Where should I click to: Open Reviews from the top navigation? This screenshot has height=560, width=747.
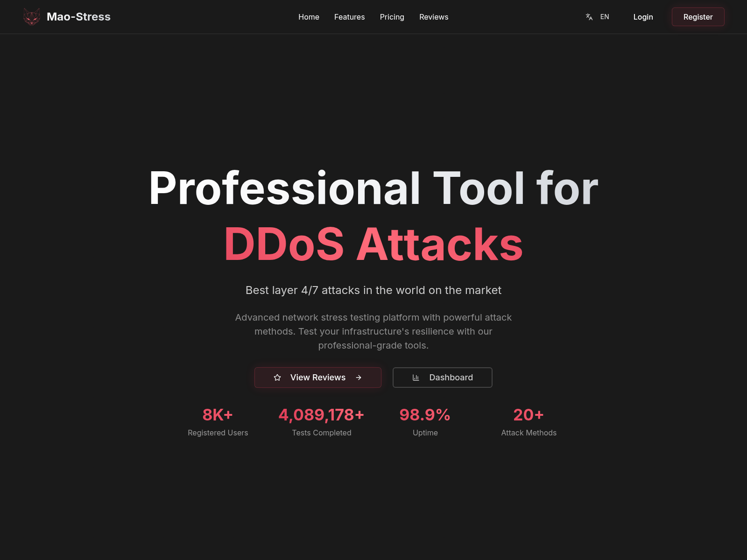[x=433, y=17]
